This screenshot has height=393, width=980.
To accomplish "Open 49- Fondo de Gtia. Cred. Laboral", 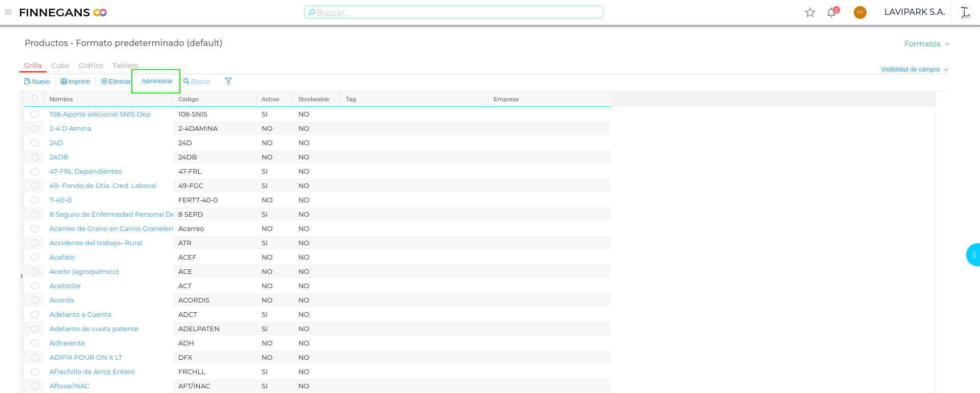I will click(103, 186).
